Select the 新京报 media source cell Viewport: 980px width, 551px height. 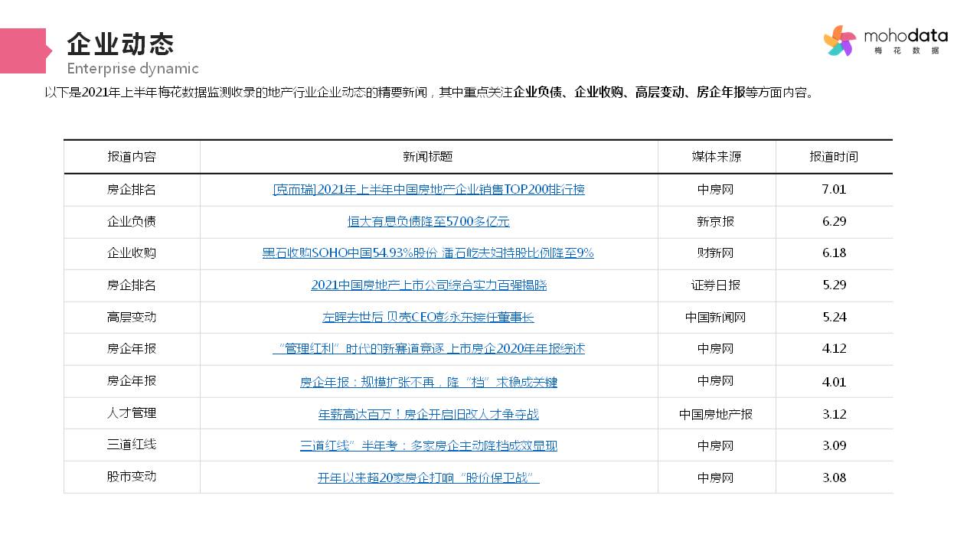716,221
